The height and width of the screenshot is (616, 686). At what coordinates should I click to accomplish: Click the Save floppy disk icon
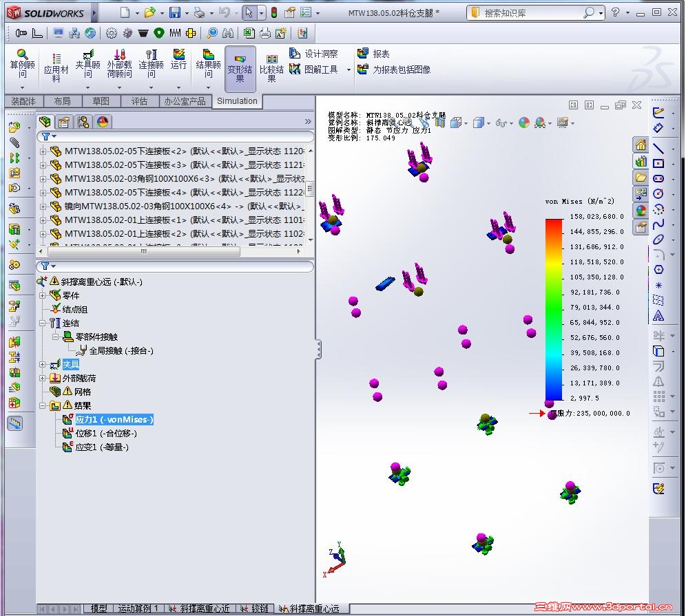[175, 12]
